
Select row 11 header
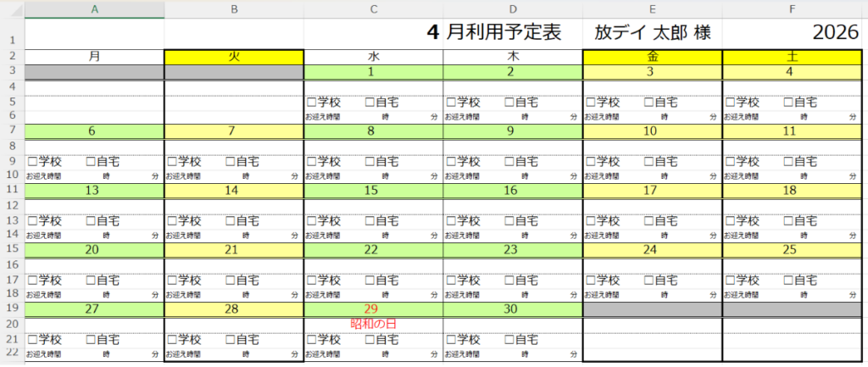tap(12, 191)
